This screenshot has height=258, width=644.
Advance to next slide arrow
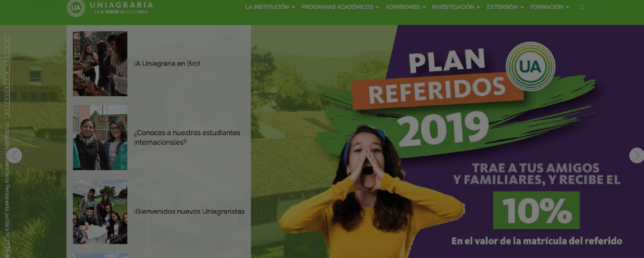coord(636,155)
